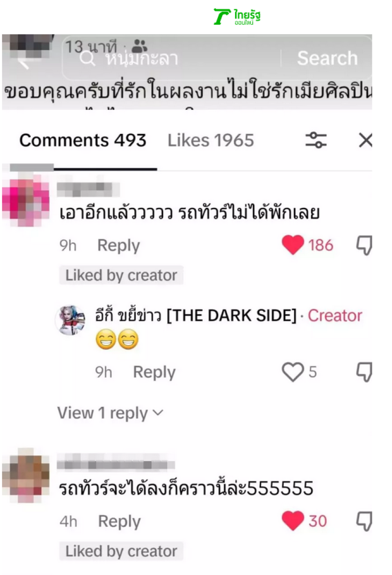Close the comments panel with X
The image size is (392, 575).
point(365,140)
